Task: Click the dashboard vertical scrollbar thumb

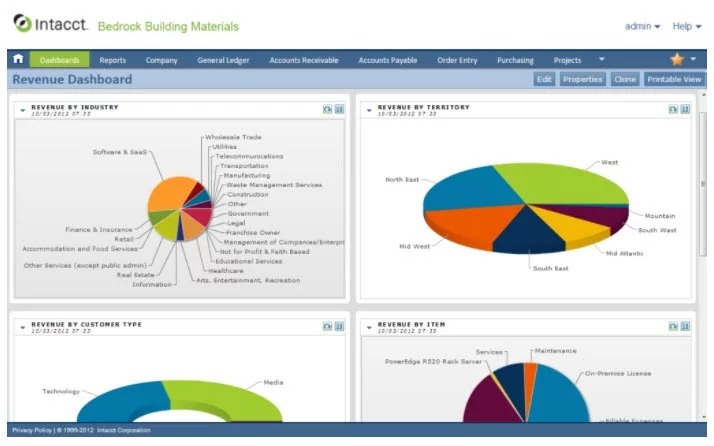Action: (x=703, y=182)
